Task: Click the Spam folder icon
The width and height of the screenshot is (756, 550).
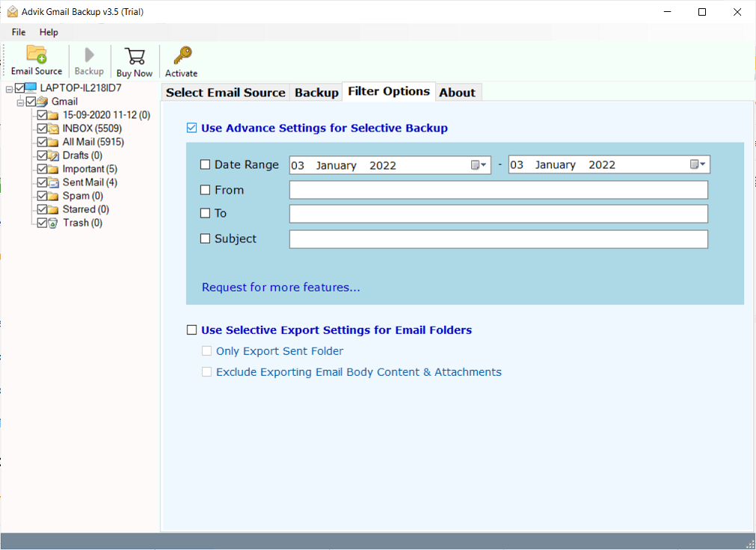Action: 54,197
